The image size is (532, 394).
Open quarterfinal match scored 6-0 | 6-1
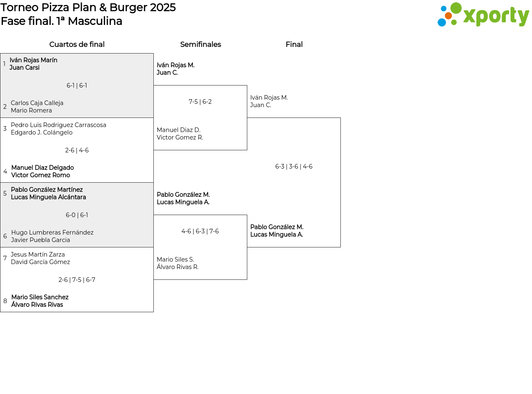77,215
